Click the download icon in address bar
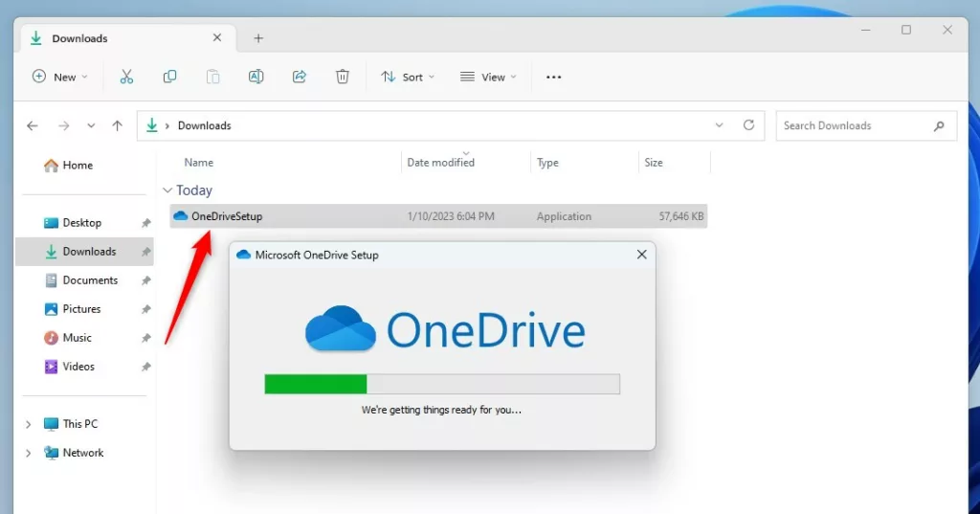The height and width of the screenshot is (514, 980). (152, 125)
